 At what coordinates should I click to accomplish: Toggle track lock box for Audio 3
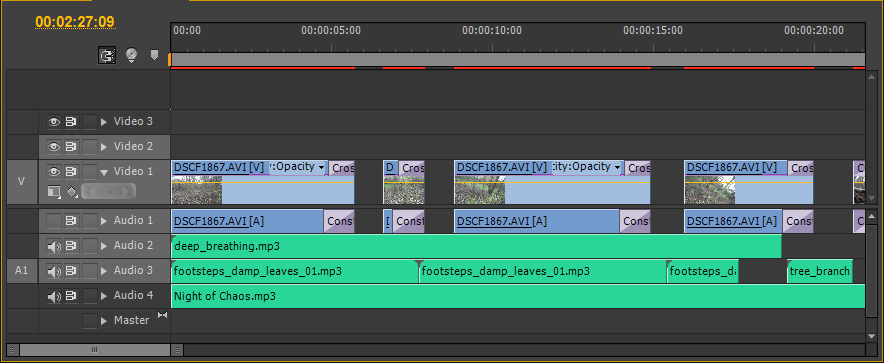[x=90, y=271]
